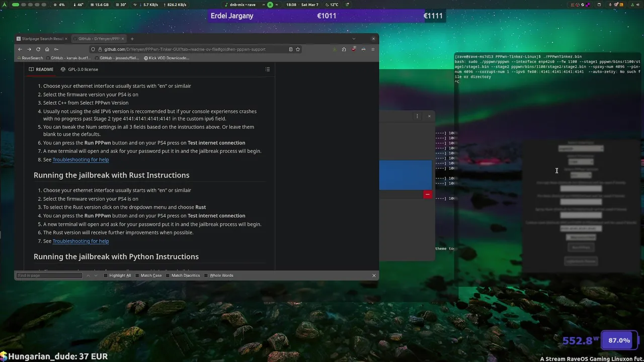Open the clock 18:38 Sat Mar 7

point(302,5)
